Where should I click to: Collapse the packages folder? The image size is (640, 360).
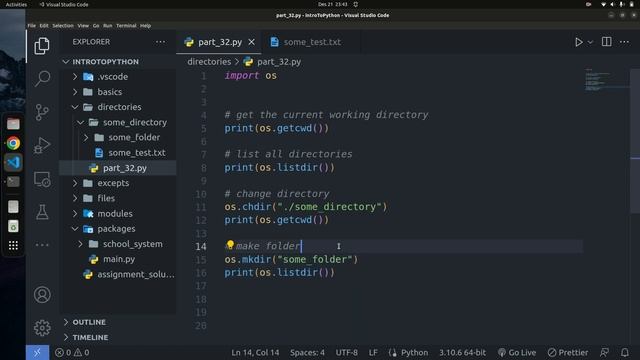118,229
